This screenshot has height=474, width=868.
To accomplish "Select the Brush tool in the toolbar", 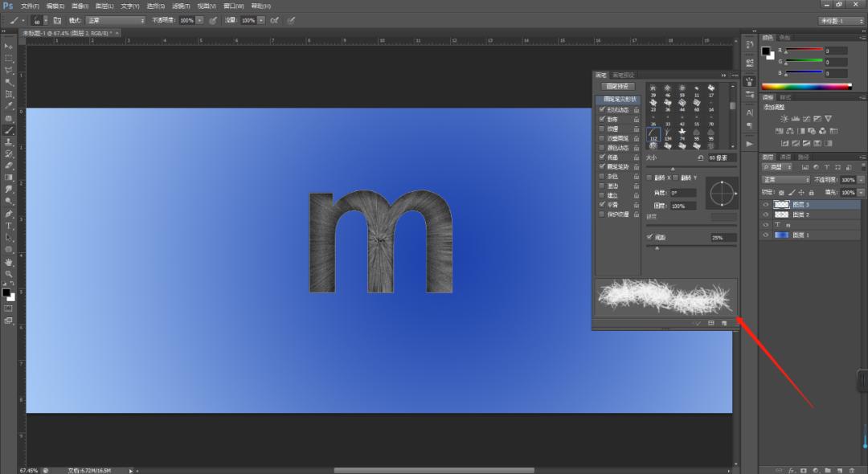I will 8,129.
